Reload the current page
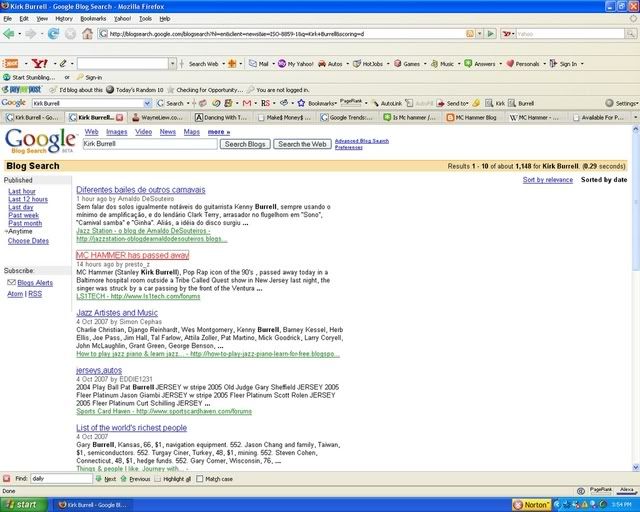 click(x=53, y=34)
